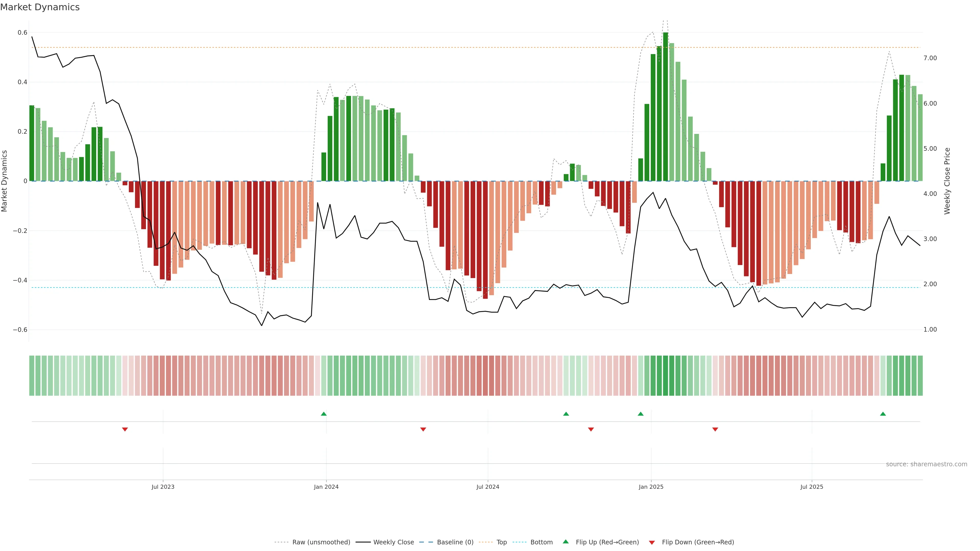Click the Flip Down triangle around late October 2024
This screenshot has height=551, width=980.
click(x=591, y=429)
